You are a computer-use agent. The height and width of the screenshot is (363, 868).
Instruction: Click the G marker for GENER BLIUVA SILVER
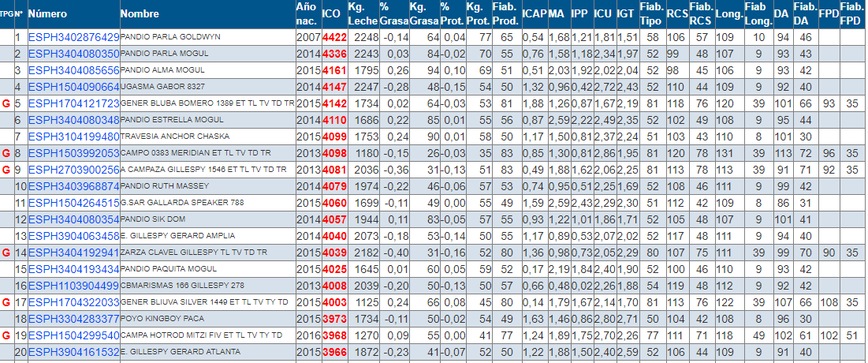pos(6,302)
